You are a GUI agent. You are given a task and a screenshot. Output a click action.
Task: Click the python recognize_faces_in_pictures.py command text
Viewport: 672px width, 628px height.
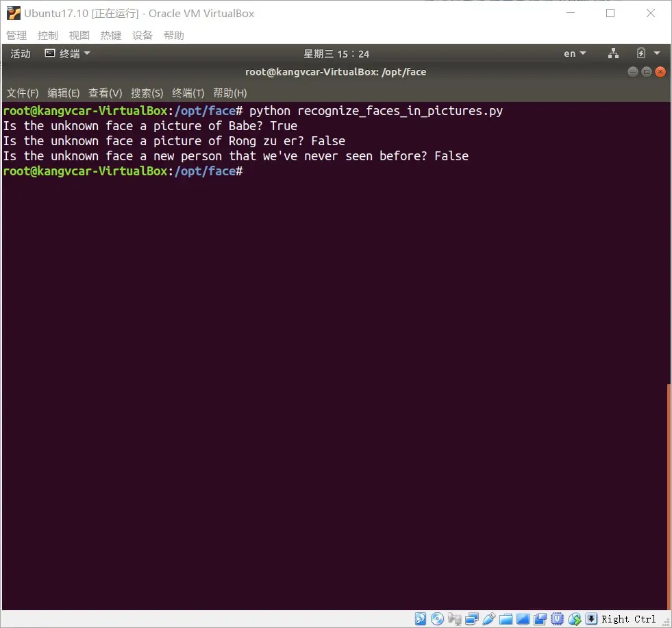pos(376,111)
